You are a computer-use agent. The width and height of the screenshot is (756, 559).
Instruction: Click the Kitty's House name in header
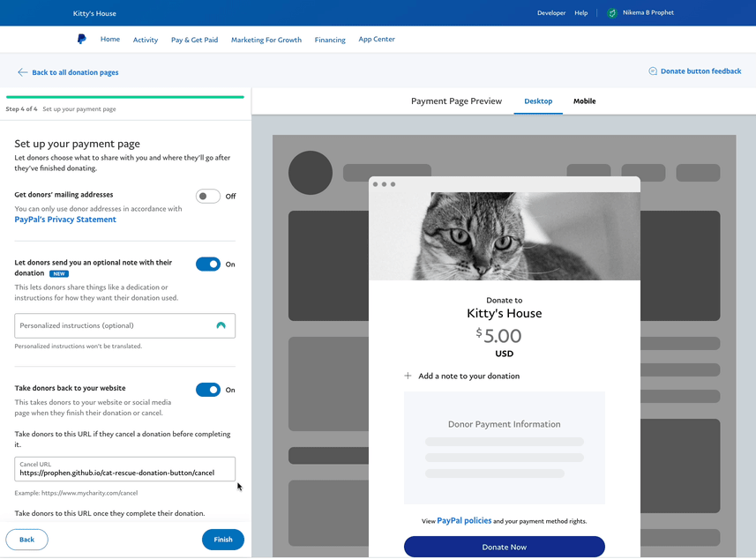click(x=94, y=13)
